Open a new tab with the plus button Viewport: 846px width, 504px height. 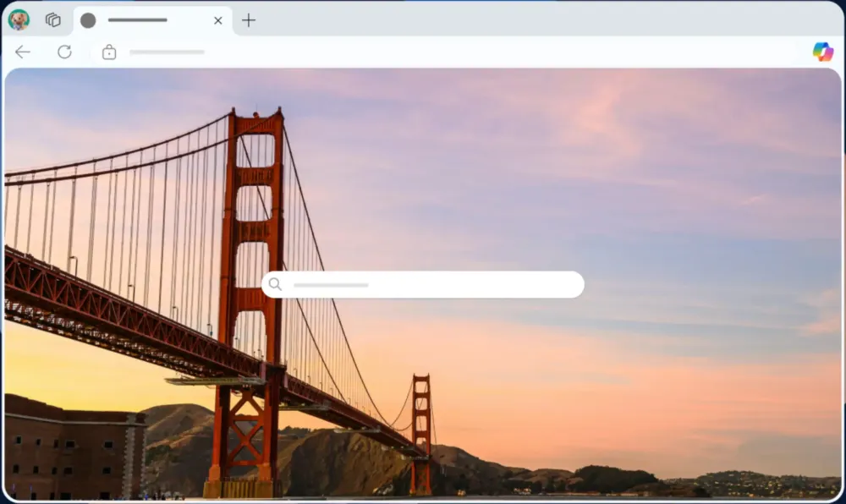click(248, 20)
